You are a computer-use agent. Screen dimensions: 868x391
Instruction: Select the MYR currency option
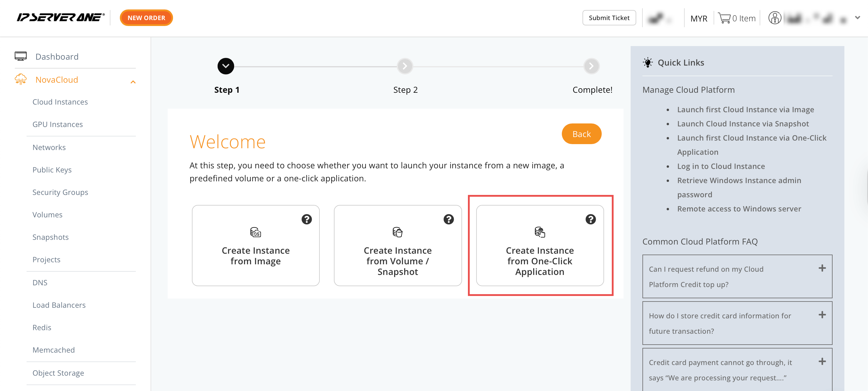699,19
